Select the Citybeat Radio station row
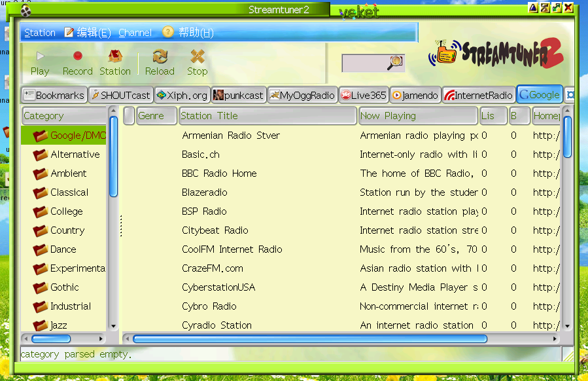The width and height of the screenshot is (588, 381). point(341,230)
